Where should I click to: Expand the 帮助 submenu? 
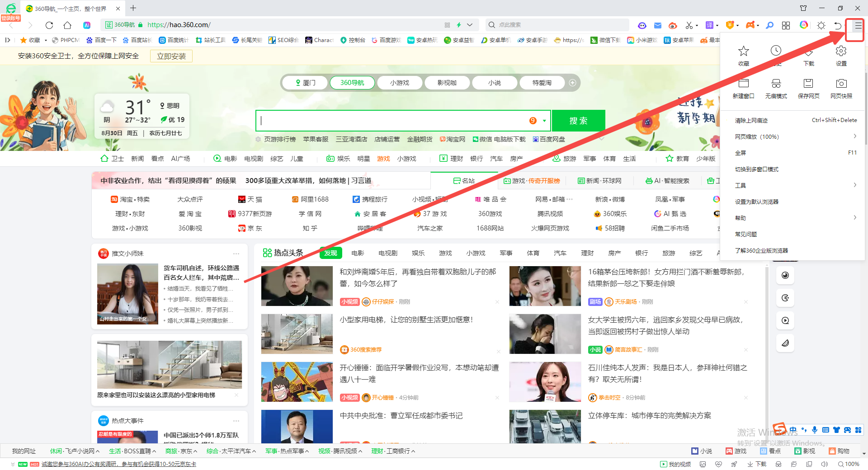pos(793,218)
